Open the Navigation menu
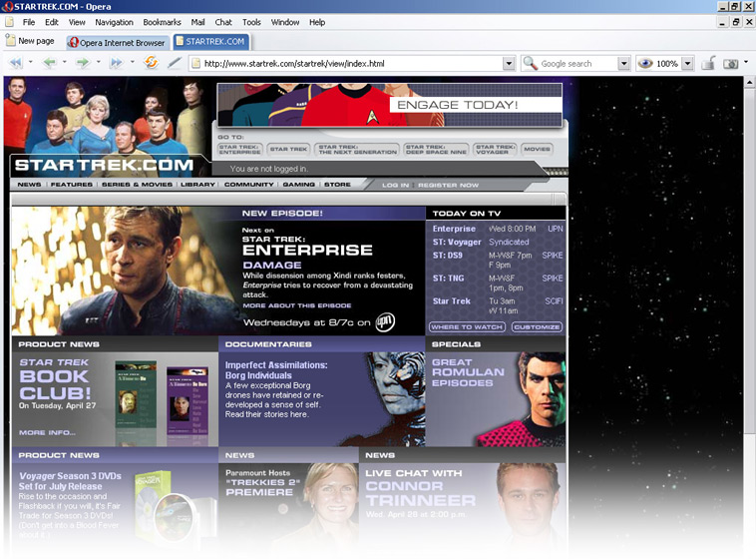The height and width of the screenshot is (559, 756). (114, 22)
